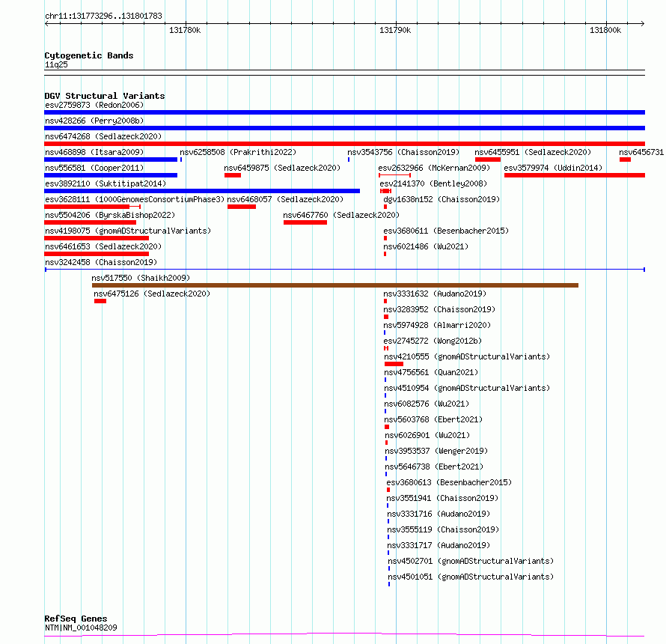This screenshot has height=644, width=666.
Task: Select esv2632966 (McKernan2009) variant label
Action: tap(434, 168)
